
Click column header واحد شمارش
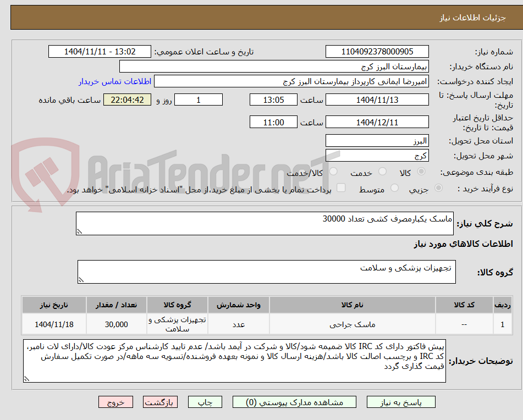(239, 305)
